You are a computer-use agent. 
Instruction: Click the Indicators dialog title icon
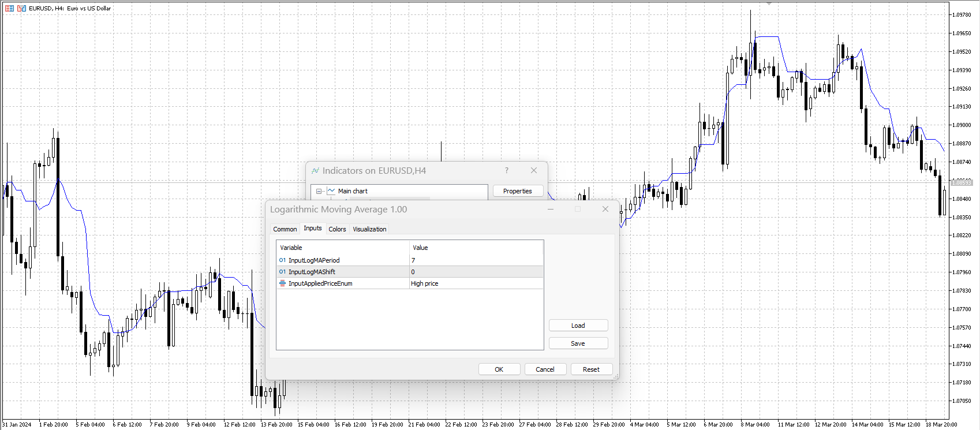315,171
